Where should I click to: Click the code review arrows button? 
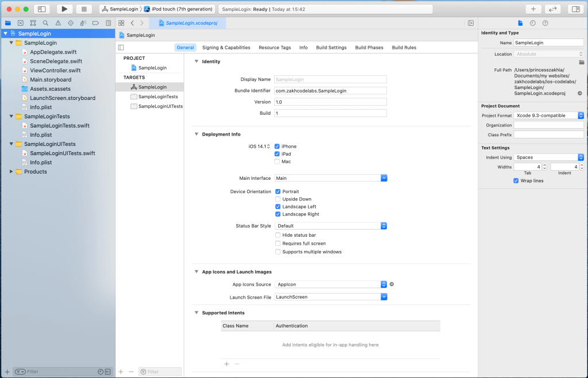coord(552,9)
